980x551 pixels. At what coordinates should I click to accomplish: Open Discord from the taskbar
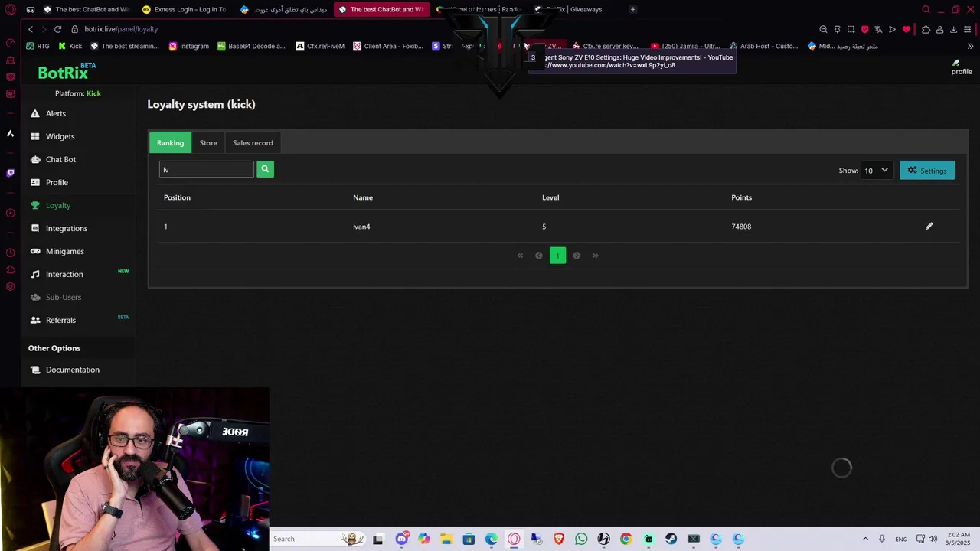pyautogui.click(x=401, y=539)
